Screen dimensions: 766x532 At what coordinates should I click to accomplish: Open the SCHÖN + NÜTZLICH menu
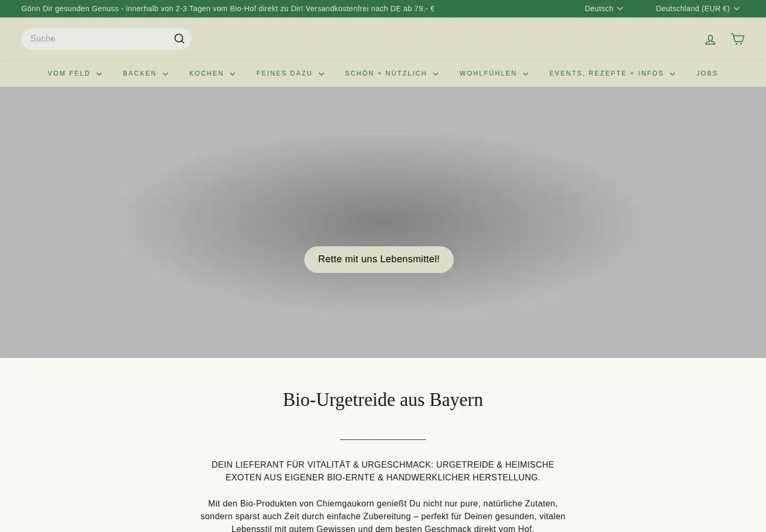(392, 73)
